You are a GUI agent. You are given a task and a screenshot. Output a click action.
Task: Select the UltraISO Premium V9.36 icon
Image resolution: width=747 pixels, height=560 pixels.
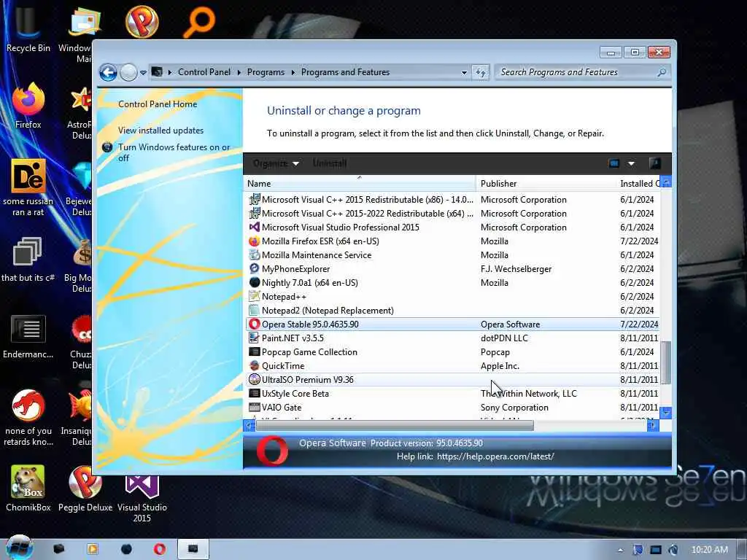255,379
